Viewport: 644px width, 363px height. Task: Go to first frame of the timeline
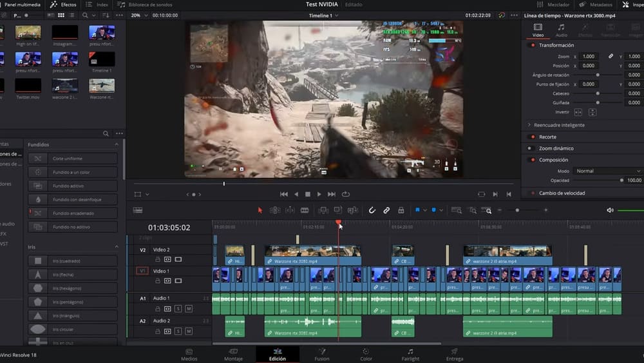point(284,194)
